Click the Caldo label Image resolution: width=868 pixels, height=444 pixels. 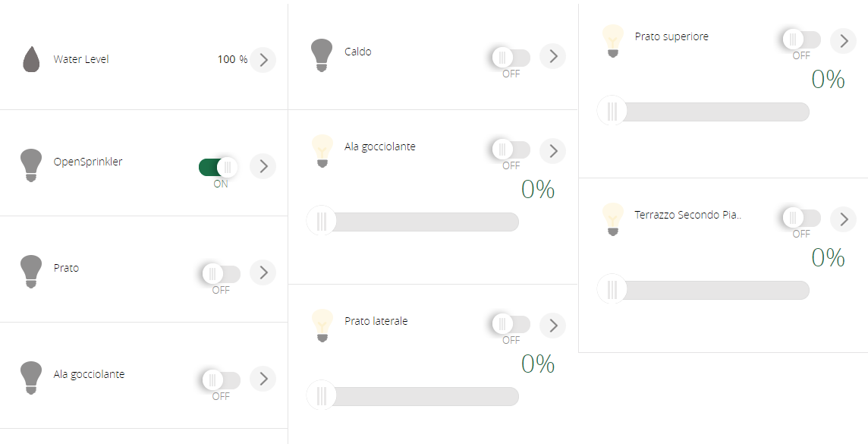(x=357, y=52)
